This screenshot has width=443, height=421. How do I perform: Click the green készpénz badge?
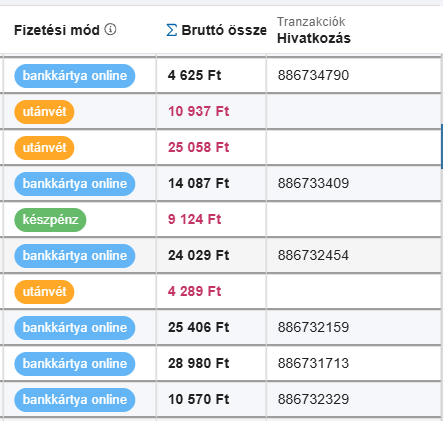click(x=50, y=220)
